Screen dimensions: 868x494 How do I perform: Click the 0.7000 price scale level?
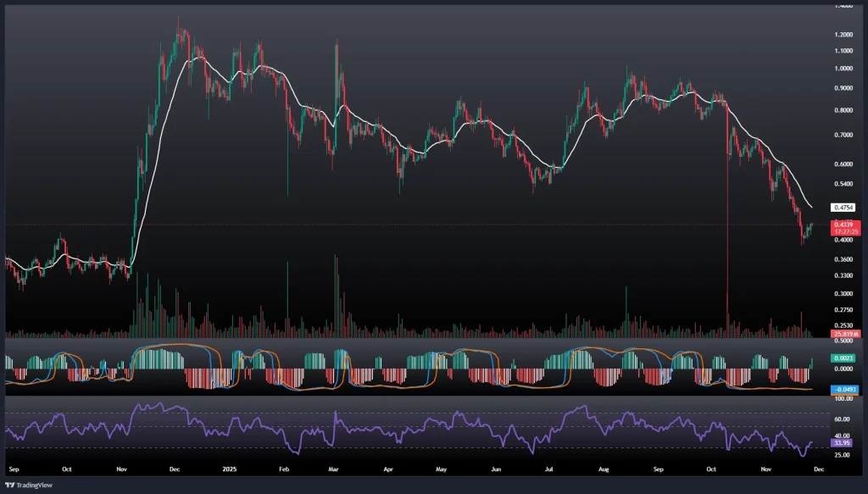843,135
